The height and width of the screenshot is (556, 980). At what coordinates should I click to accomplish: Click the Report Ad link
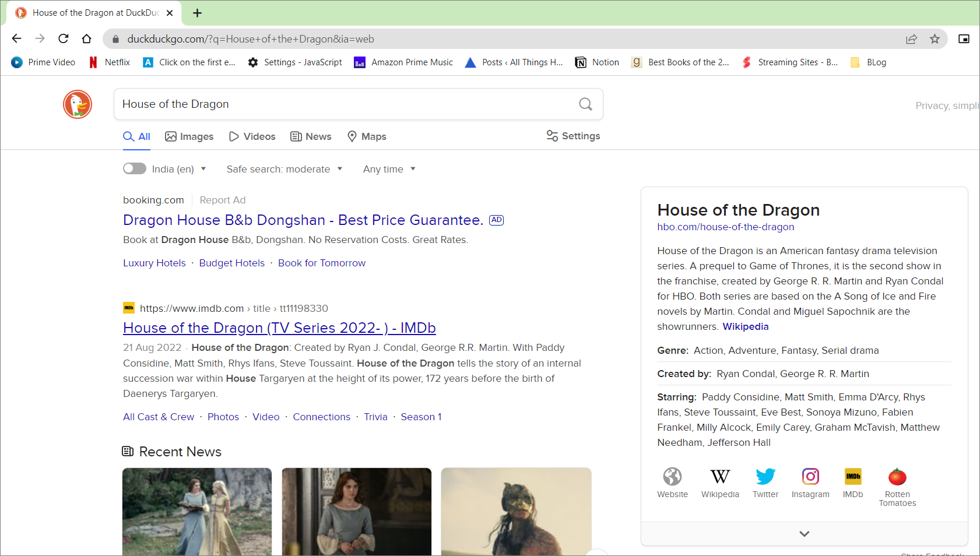tap(223, 200)
